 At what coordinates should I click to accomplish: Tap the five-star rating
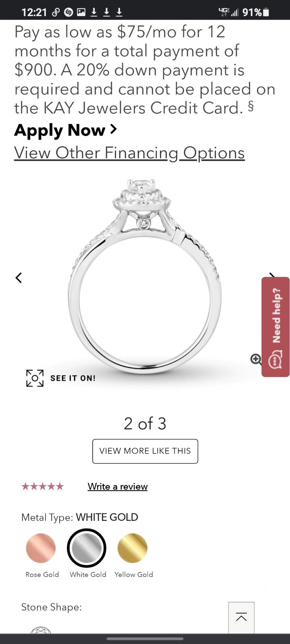pos(43,487)
